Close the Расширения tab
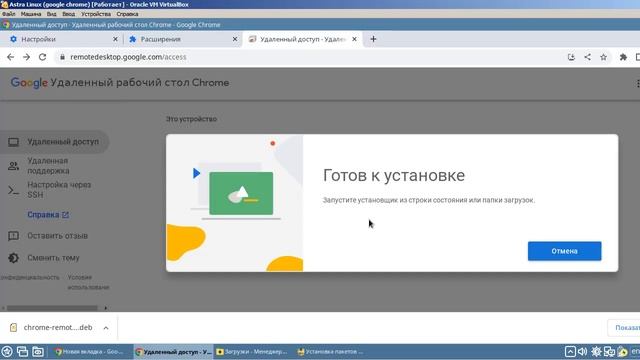Viewport: 640px width, 360px height. pos(235,39)
